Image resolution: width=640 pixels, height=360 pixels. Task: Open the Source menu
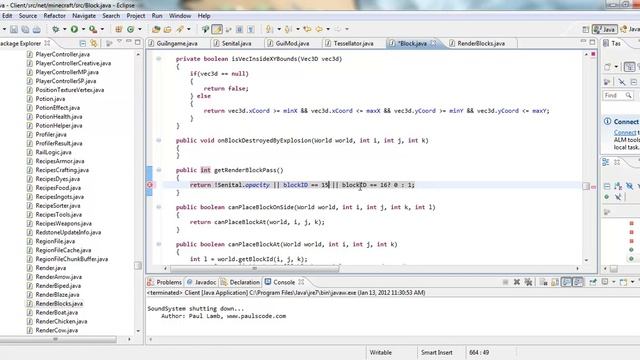(x=28, y=16)
